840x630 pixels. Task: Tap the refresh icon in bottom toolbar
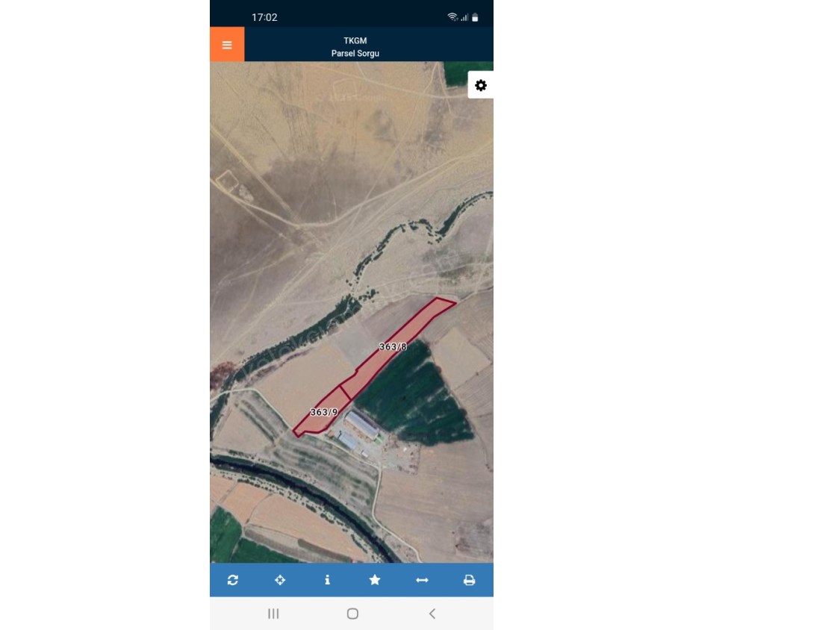pos(232,580)
